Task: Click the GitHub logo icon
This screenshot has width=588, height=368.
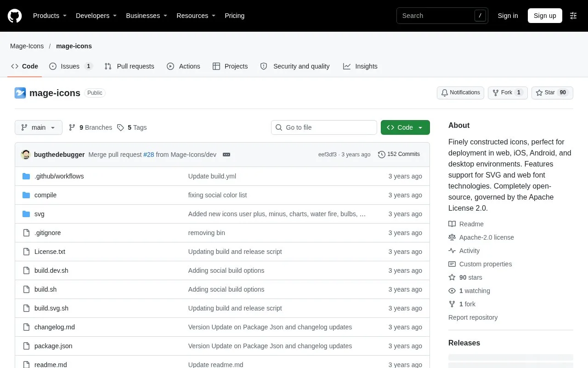Action: tap(15, 16)
